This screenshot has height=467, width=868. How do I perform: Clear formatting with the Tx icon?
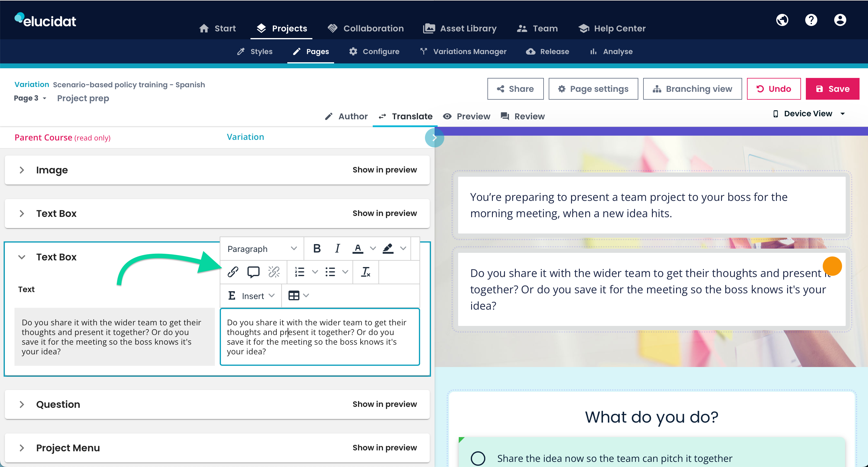365,272
